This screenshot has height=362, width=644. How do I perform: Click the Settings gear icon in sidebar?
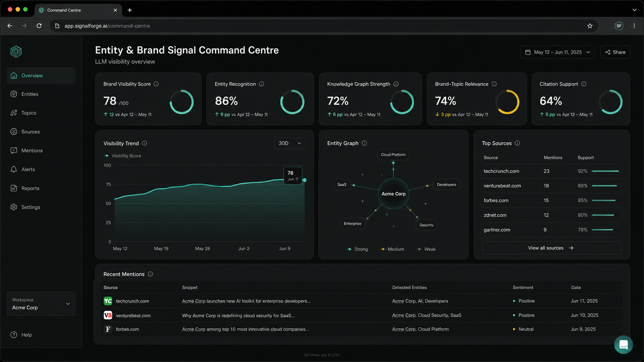click(14, 207)
